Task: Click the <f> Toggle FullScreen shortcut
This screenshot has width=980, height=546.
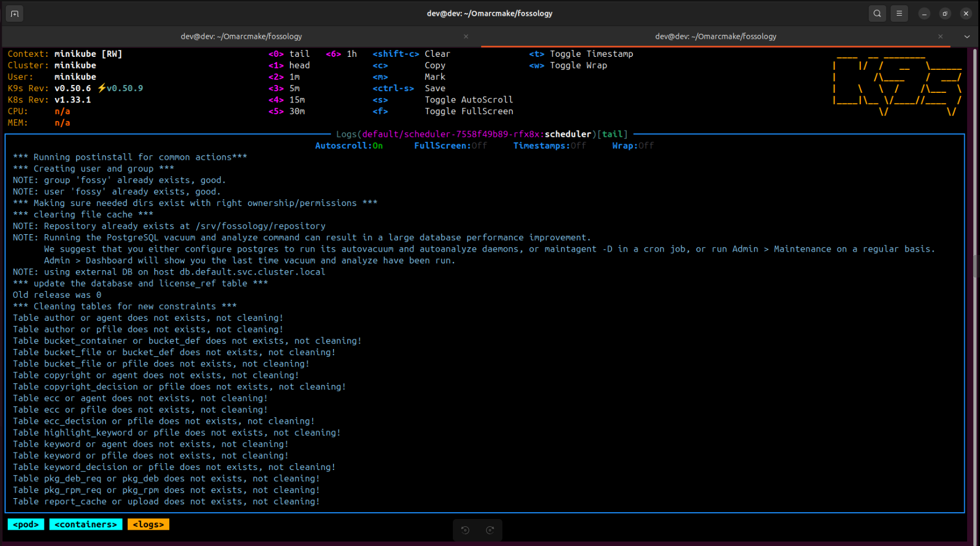Action: pyautogui.click(x=443, y=111)
